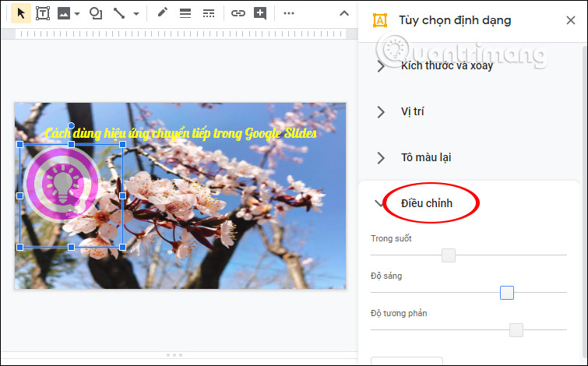This screenshot has width=588, height=366.
Task: Click the purple lightbulb logo image
Action: click(62, 184)
